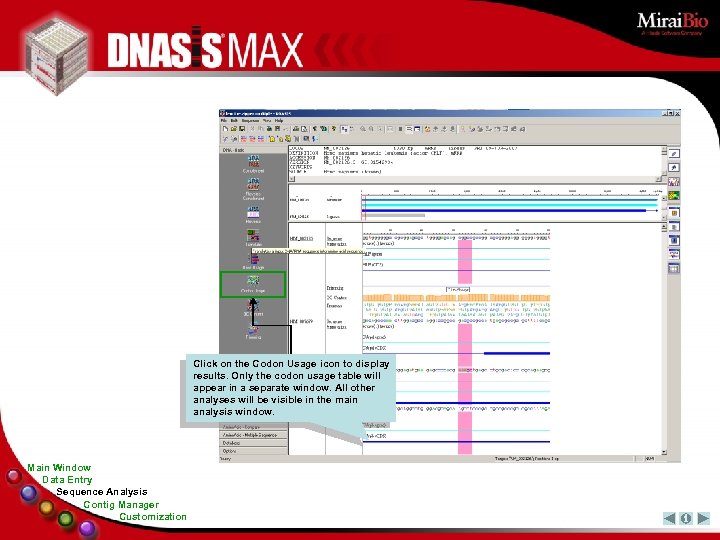Click the Open file toolbar icon
The height and width of the screenshot is (540, 720).
234,129
